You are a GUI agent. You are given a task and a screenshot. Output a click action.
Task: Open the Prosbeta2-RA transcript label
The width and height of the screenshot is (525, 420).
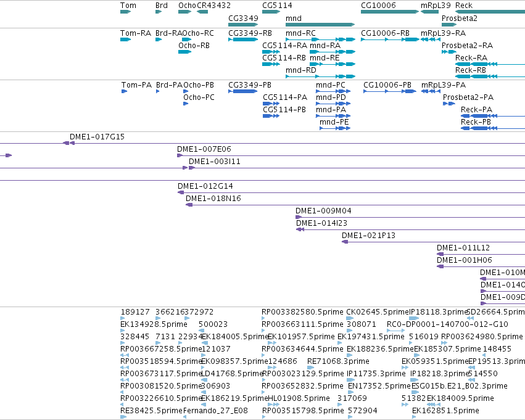pos(467,46)
